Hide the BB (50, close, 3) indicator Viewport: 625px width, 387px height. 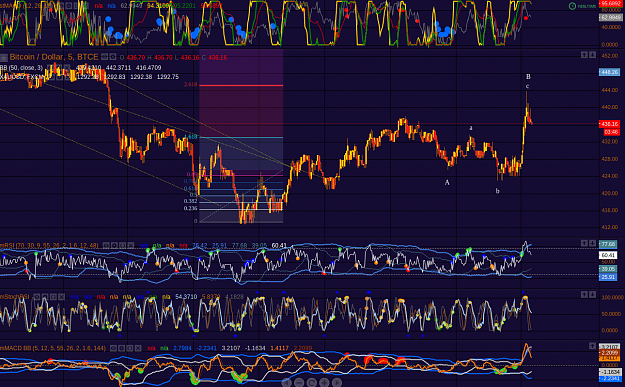click(x=49, y=67)
